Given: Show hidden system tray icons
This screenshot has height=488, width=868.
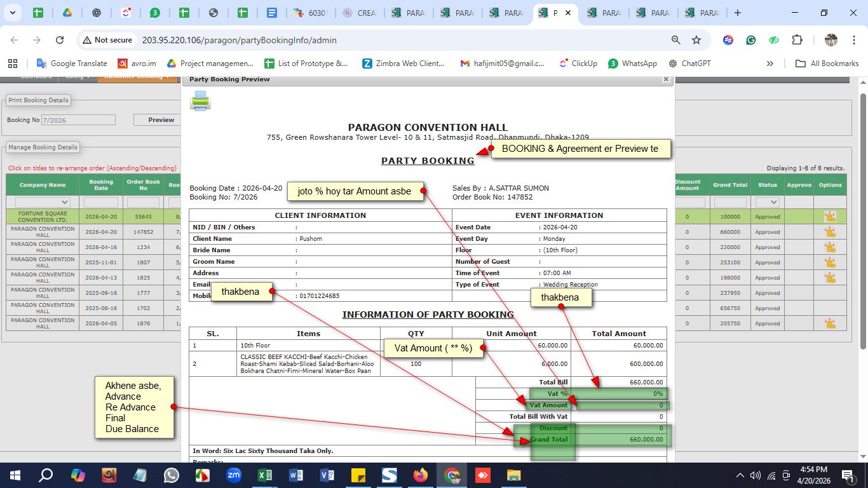Looking at the screenshot, I should [x=740, y=475].
